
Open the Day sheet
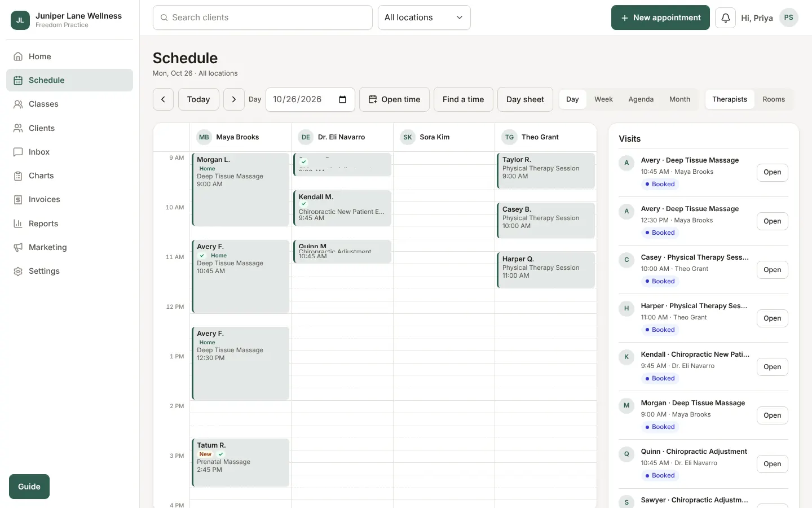coord(525,99)
